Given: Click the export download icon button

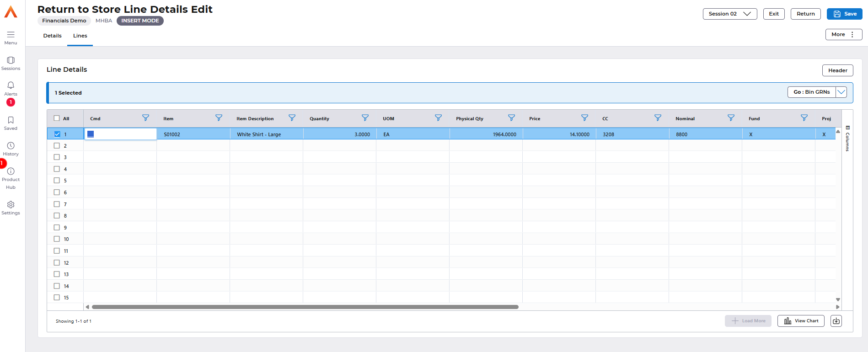Looking at the screenshot, I should pos(836,321).
